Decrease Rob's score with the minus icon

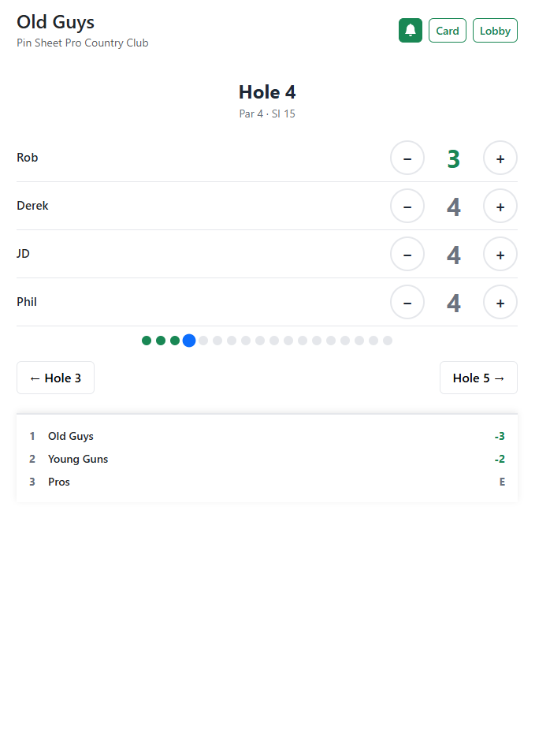point(407,158)
